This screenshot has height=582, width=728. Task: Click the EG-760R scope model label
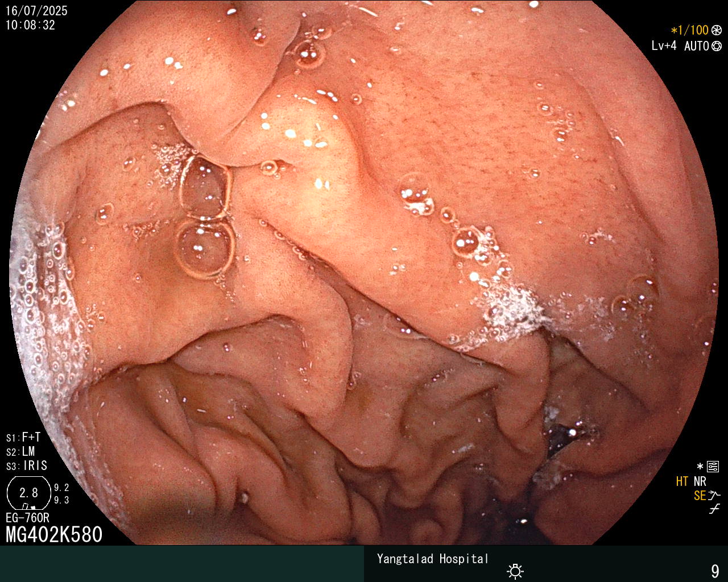coord(27,518)
